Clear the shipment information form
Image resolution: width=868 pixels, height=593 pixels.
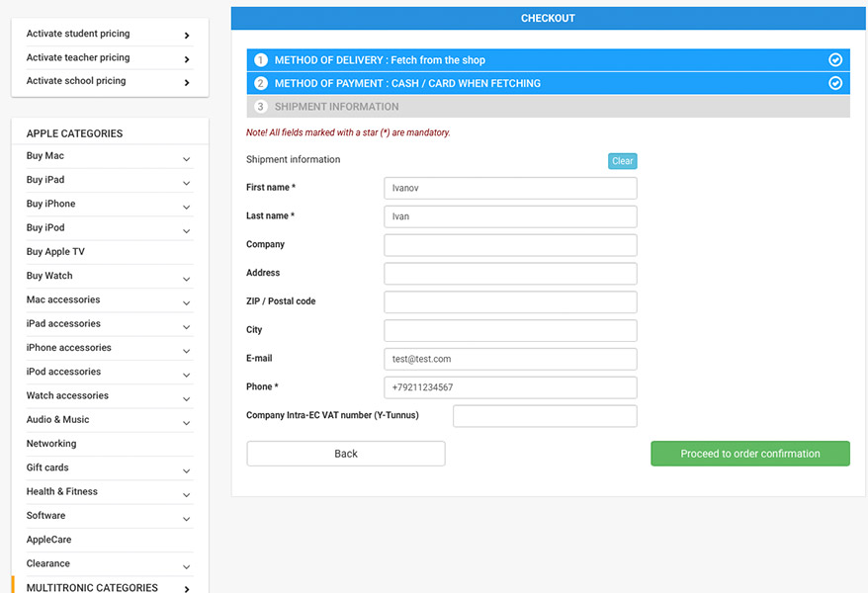click(x=622, y=161)
